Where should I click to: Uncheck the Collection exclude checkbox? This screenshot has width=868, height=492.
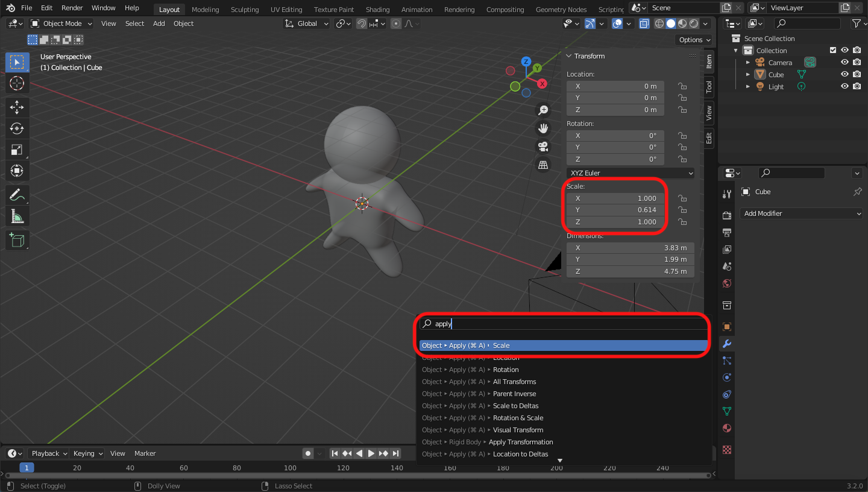click(833, 50)
